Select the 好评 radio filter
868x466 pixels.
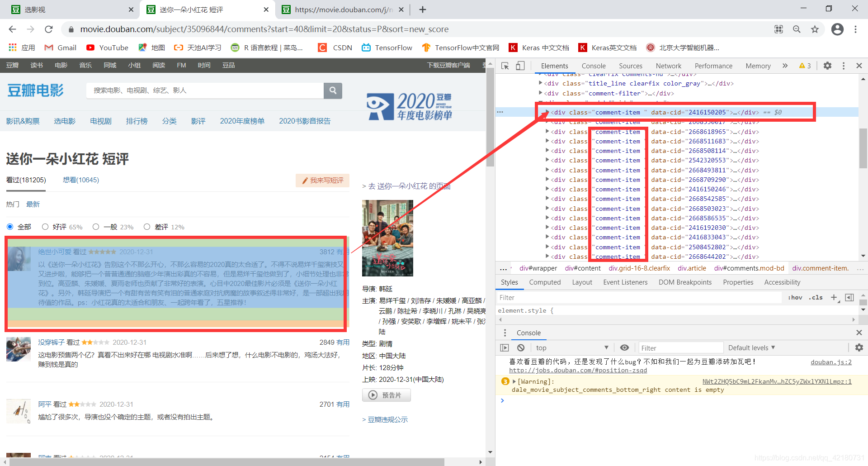(45, 227)
